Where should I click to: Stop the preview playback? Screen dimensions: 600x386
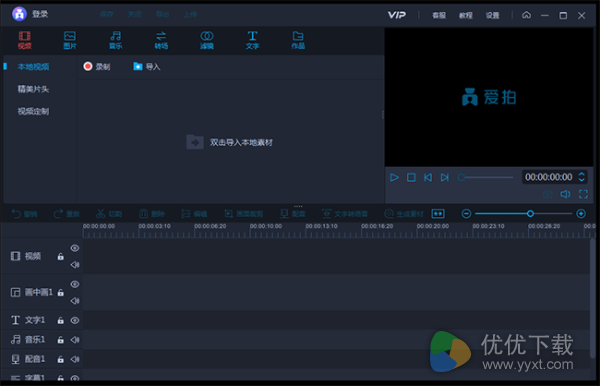point(411,178)
